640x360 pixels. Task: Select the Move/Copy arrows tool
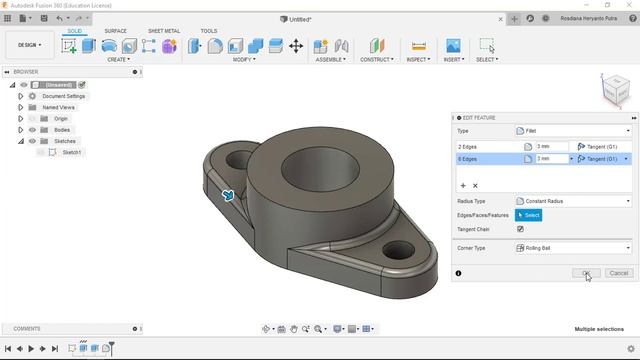coord(296,46)
